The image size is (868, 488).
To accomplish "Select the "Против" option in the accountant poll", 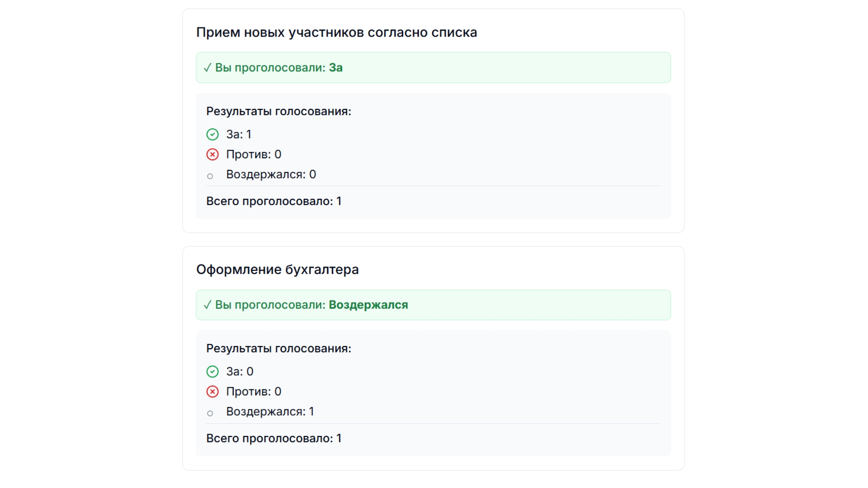I will click(x=253, y=391).
